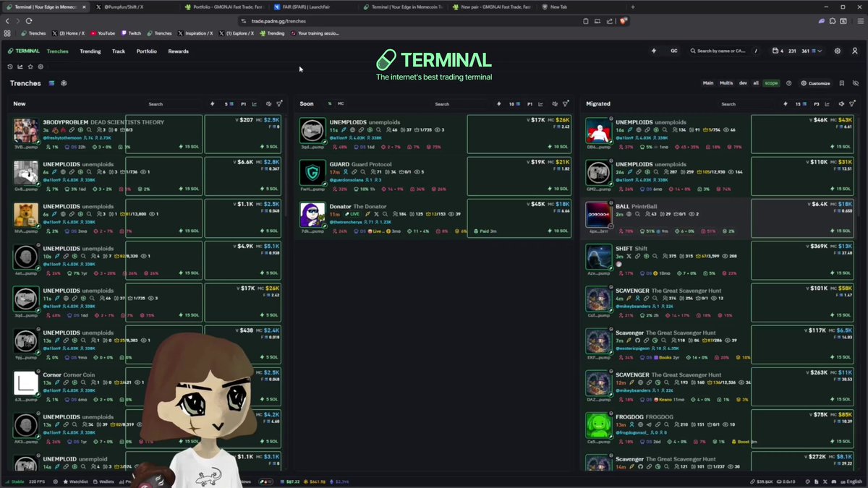The width and height of the screenshot is (868, 488).
Task: Open the Track nav tab
Action: coord(119,51)
